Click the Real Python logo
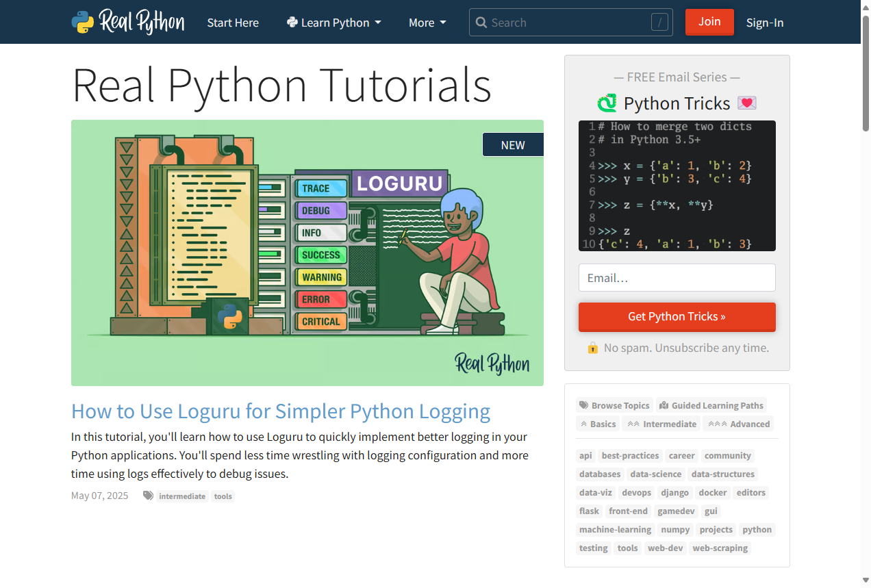Screen dimensions: 871x588 (x=127, y=21)
